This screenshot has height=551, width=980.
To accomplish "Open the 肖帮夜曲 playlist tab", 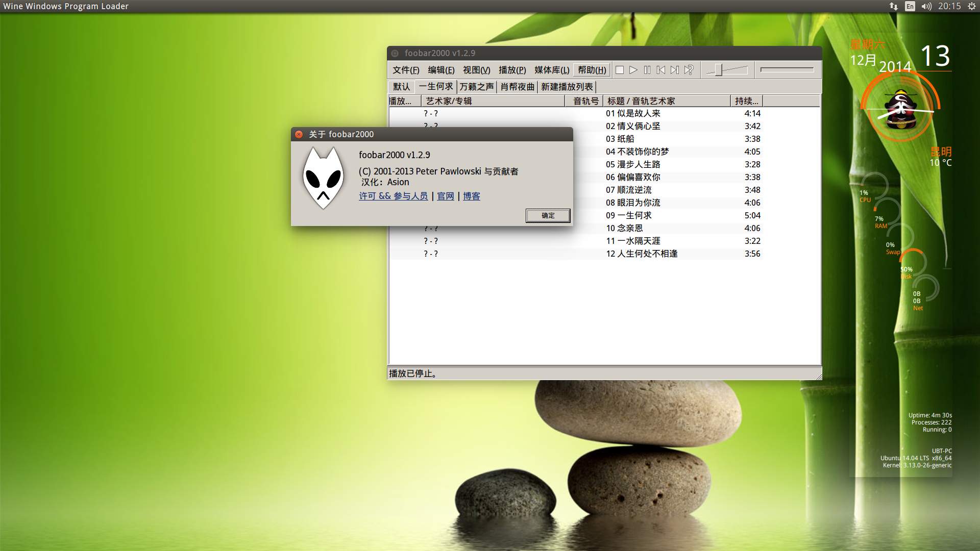I will pos(518,87).
